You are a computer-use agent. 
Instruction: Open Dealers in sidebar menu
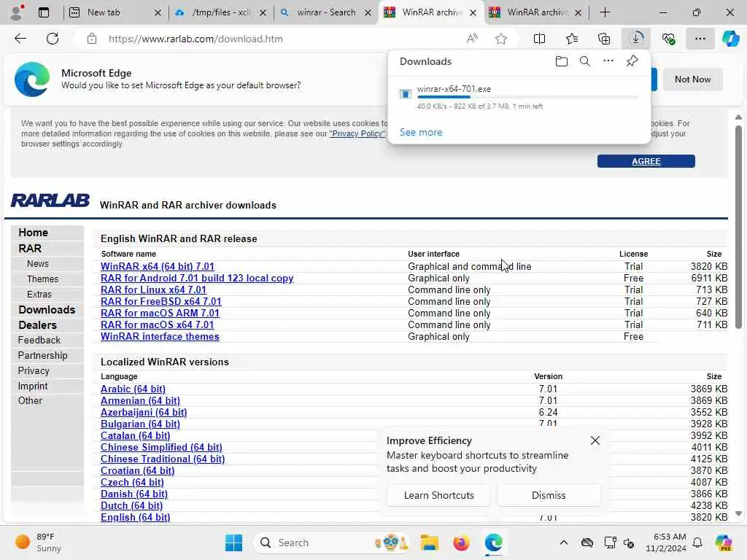[38, 324]
